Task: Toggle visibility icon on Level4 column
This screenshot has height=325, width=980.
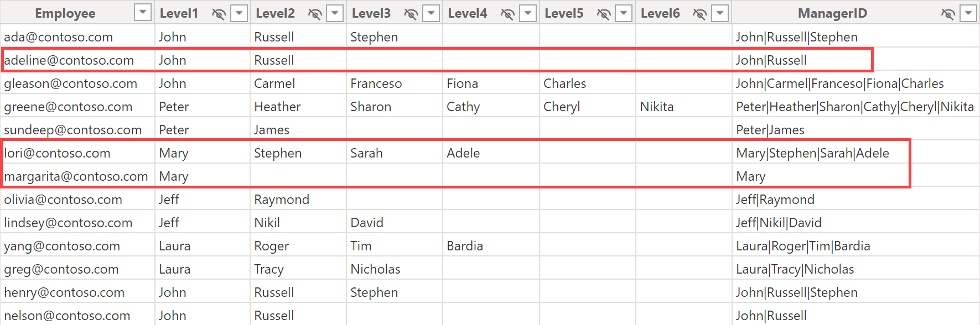Action: point(507,14)
